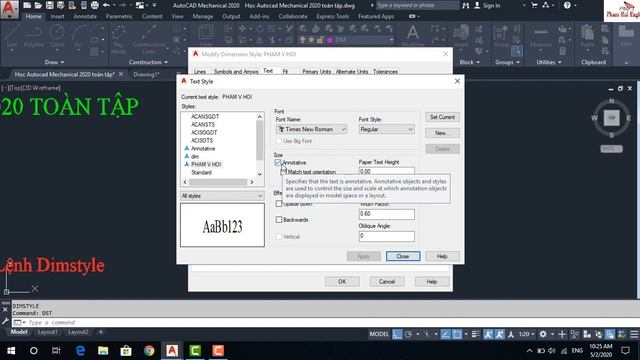Toggle object snap tracking in status bar
640x360 pixels.
pyautogui.click(x=445, y=334)
